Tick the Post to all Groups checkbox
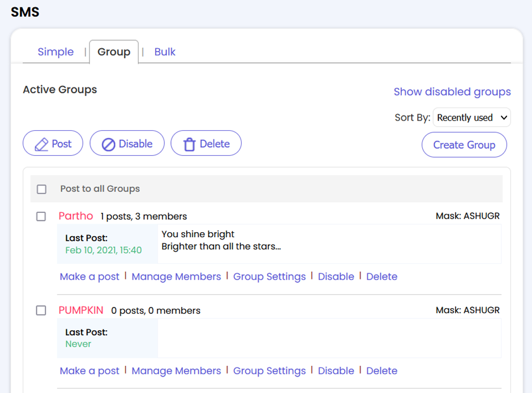This screenshot has height=393, width=532. [41, 189]
